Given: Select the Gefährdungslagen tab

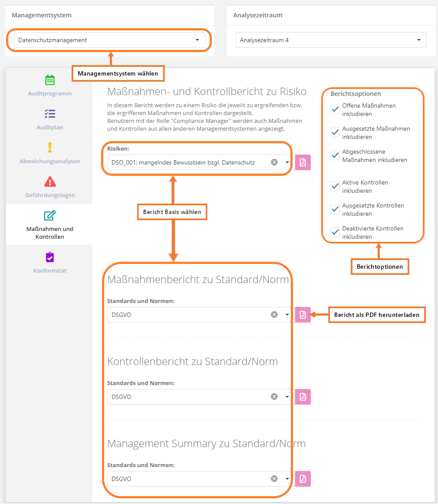Looking at the screenshot, I should coord(49,187).
